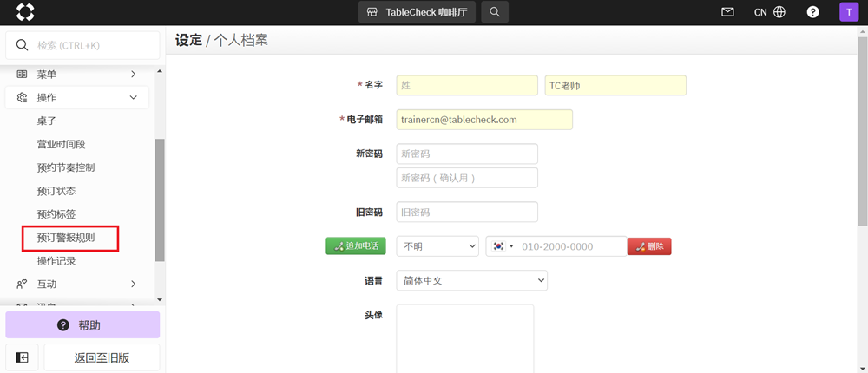This screenshot has width=868, height=373.
Task: Open the purple T user avatar menu
Action: (x=849, y=12)
